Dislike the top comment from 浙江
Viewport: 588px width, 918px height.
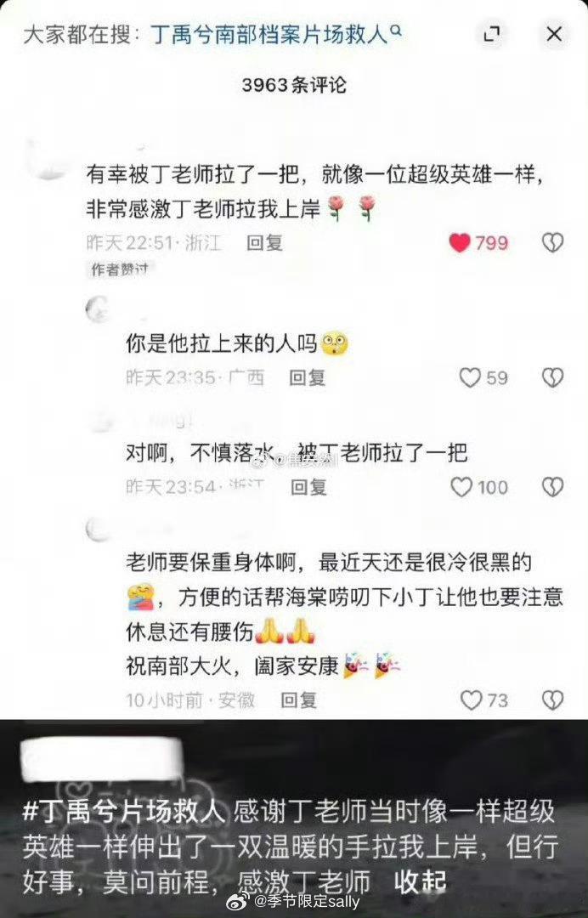point(552,242)
